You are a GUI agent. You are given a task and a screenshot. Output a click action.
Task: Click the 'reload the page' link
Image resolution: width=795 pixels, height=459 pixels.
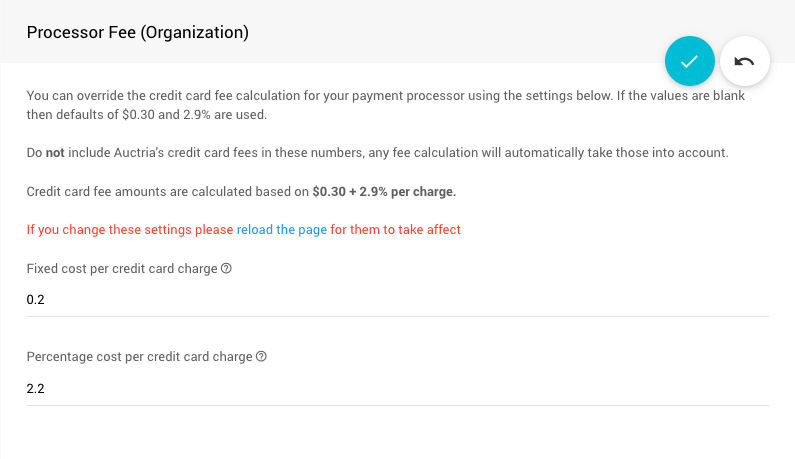coord(282,229)
